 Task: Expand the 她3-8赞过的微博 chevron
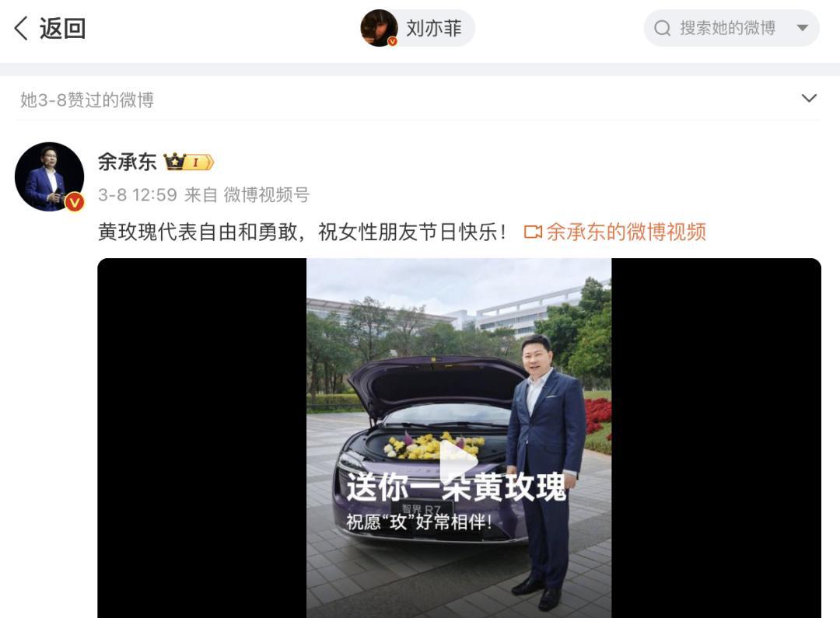pyautogui.click(x=809, y=98)
